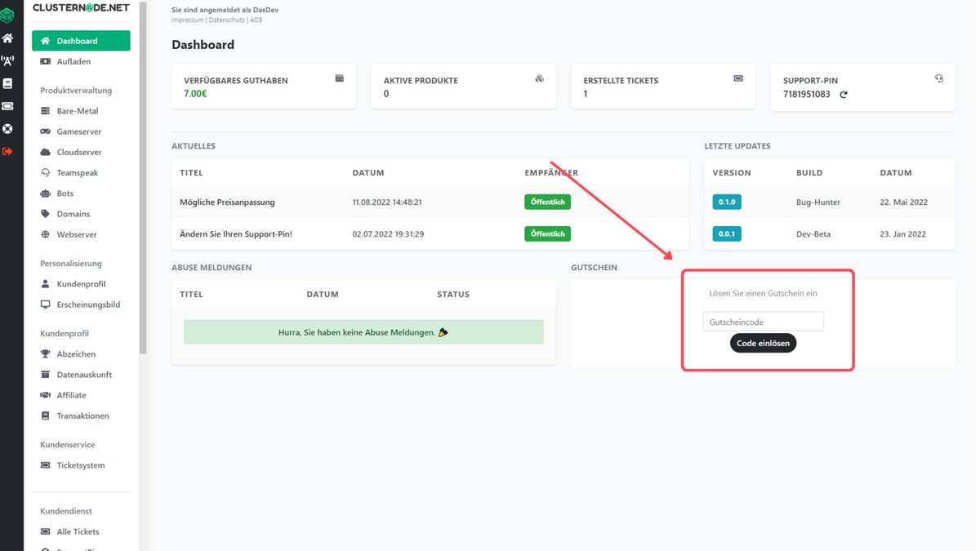The height and width of the screenshot is (551, 980).
Task: Click Öffentlich badge in Support-Pin news row
Action: tap(547, 234)
